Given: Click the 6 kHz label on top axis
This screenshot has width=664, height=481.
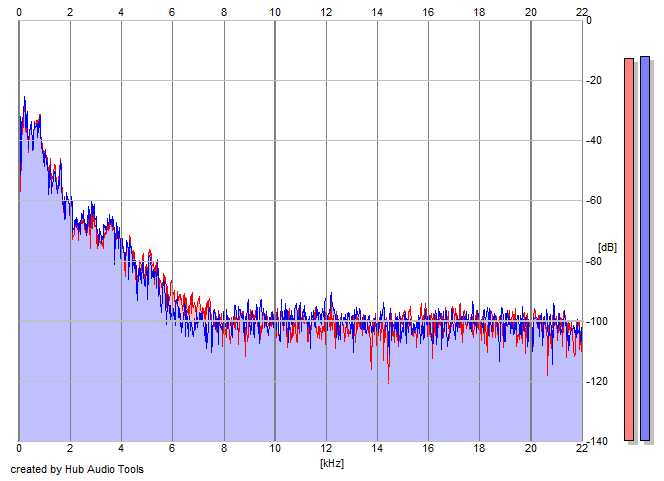Looking at the screenshot, I should click(172, 12).
